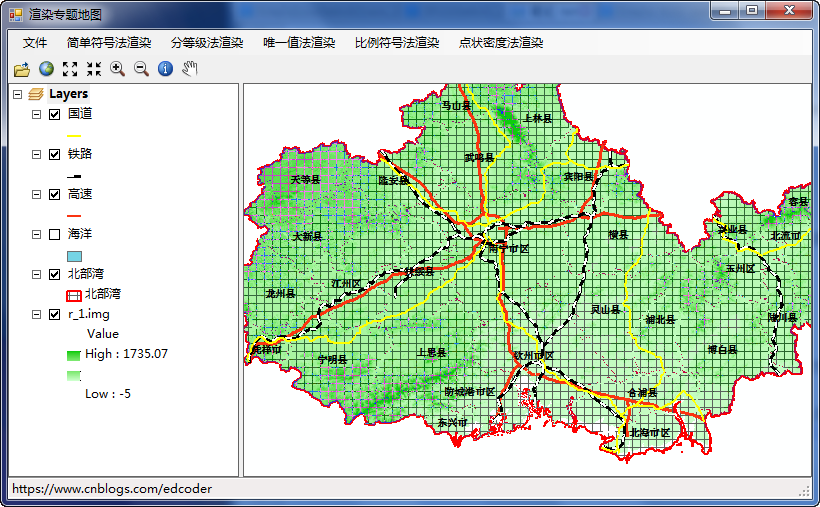Select the fixed zoom in arrows icon
The image size is (820, 507).
pyautogui.click(x=70, y=69)
